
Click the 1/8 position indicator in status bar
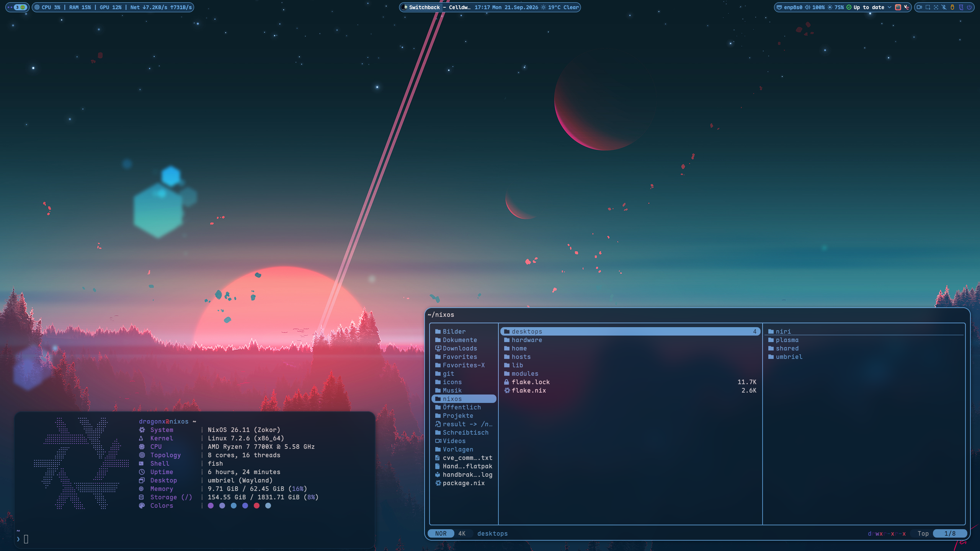[x=950, y=533]
